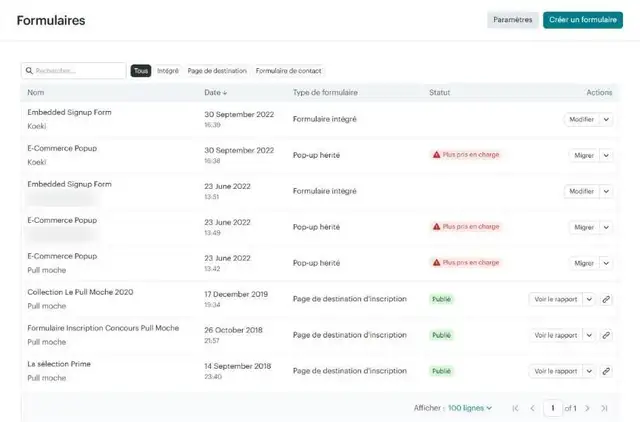This screenshot has height=422, width=640.
Task: Copy link for Collection Le Pull Moche 2020
Action: [x=606, y=299]
